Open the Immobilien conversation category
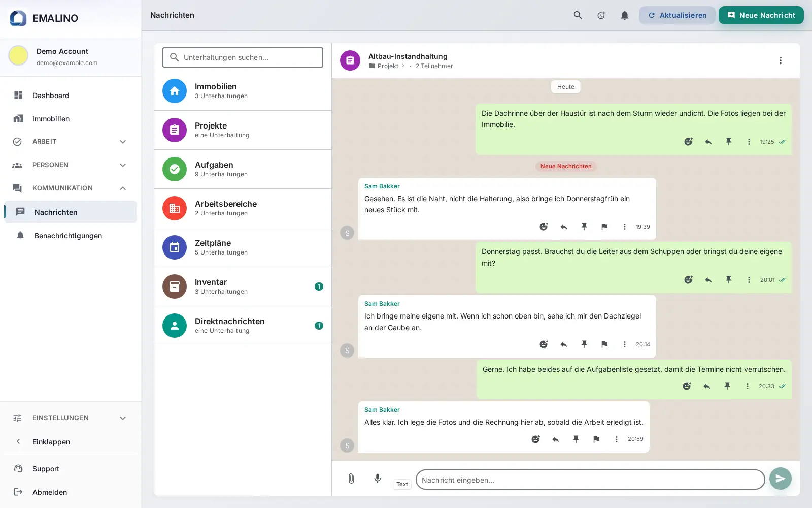The width and height of the screenshot is (812, 508). click(243, 91)
